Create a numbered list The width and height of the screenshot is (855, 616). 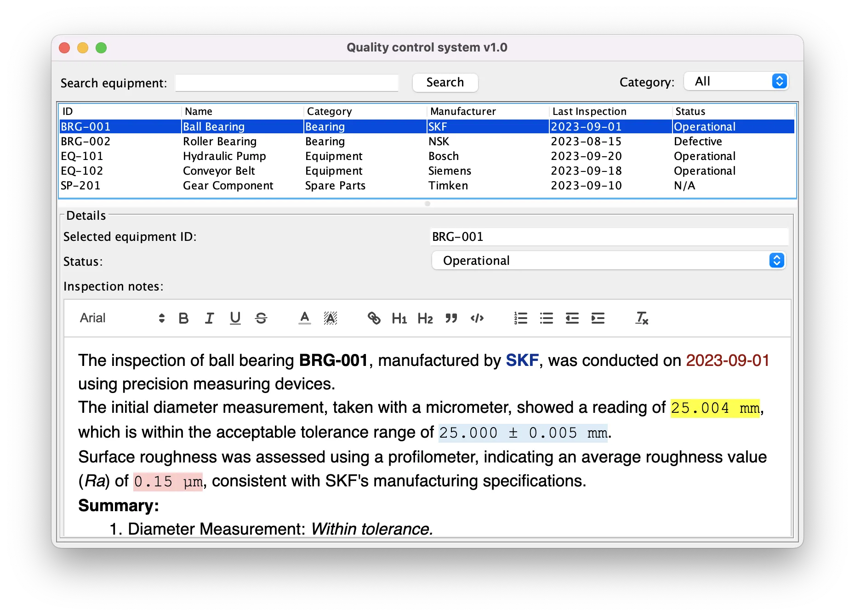coord(521,318)
